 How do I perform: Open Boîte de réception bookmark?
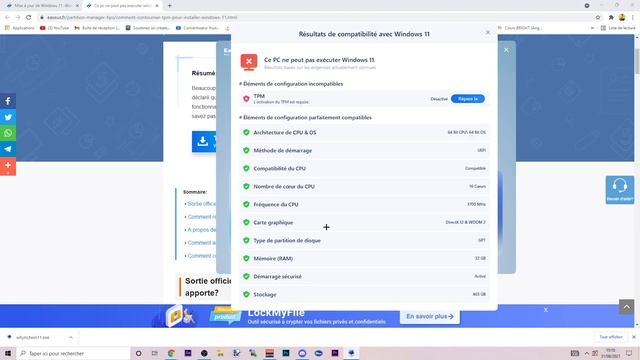point(97,28)
